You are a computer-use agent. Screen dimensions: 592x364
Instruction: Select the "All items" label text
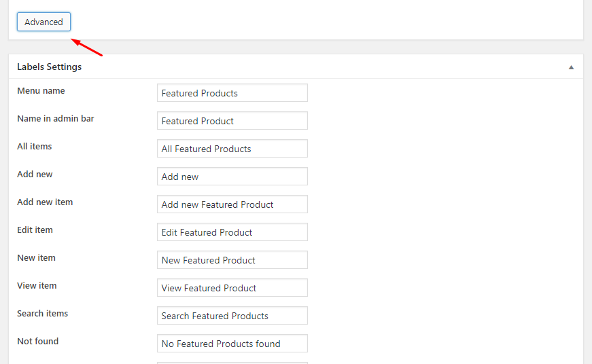[35, 147]
